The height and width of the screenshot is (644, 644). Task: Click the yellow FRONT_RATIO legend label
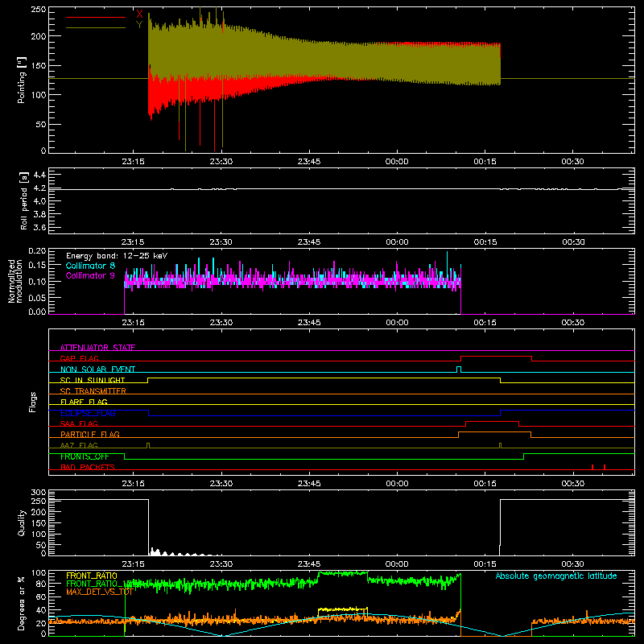tap(92, 576)
